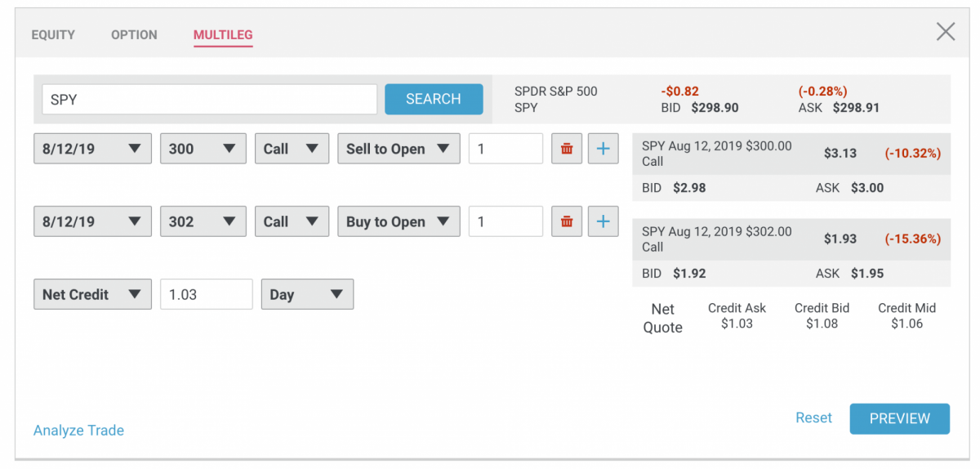Viewport: 980px width, 469px height.
Task: Add a leg using plus next to 302 Call
Action: (603, 221)
